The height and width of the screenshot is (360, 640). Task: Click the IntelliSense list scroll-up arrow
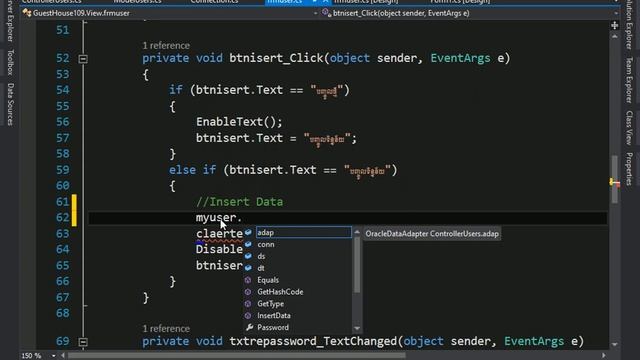(357, 232)
